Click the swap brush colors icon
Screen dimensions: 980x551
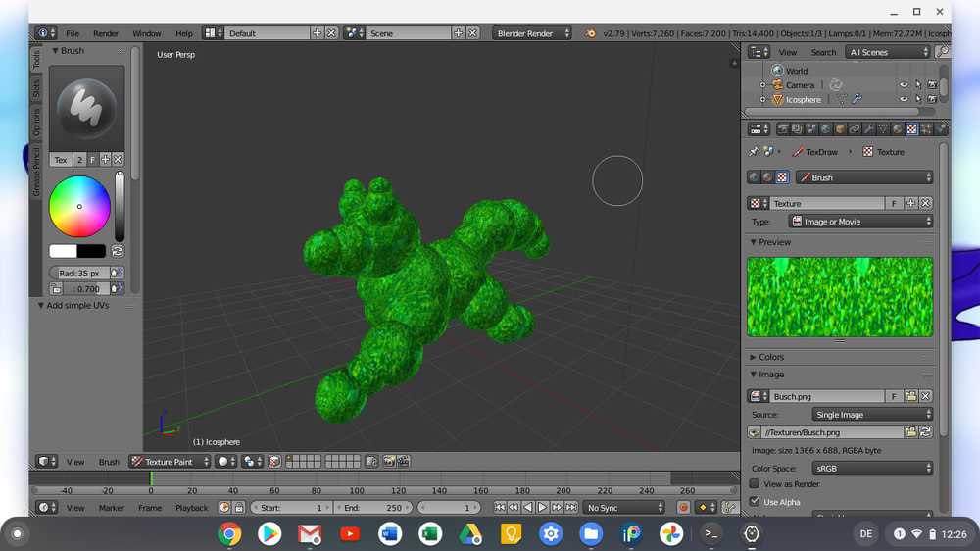pyautogui.click(x=118, y=252)
